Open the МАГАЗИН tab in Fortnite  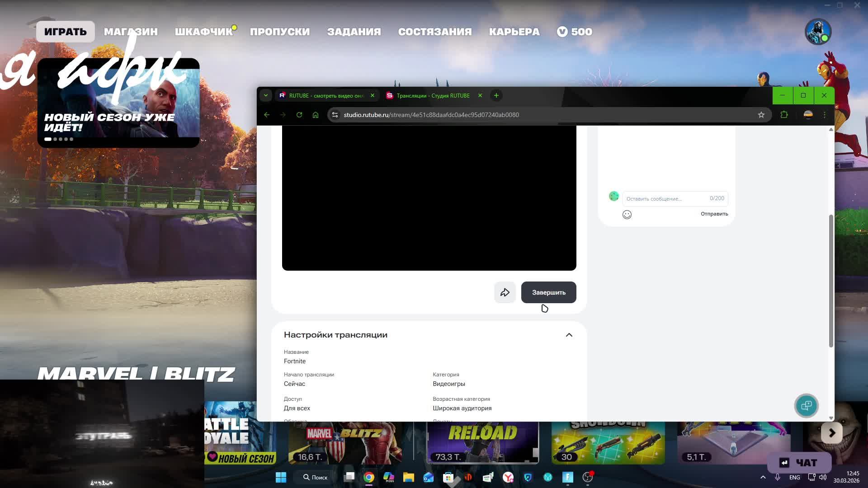[x=131, y=32]
